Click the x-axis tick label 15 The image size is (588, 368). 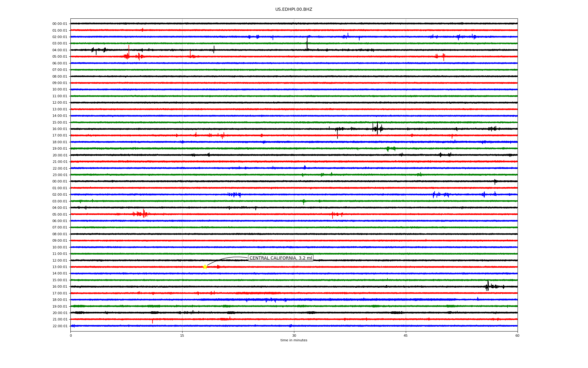182,335
